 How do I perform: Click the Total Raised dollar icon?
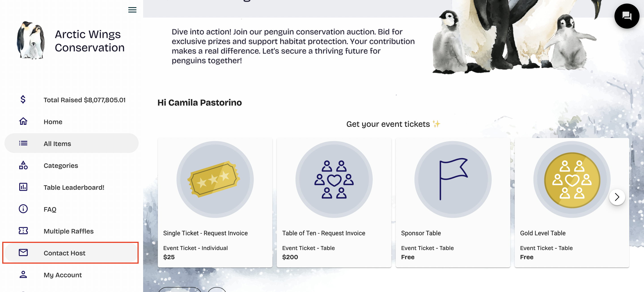(x=23, y=100)
